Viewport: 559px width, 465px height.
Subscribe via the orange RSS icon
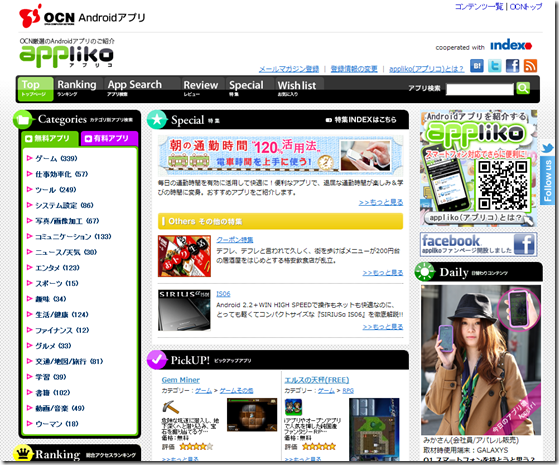(530, 66)
